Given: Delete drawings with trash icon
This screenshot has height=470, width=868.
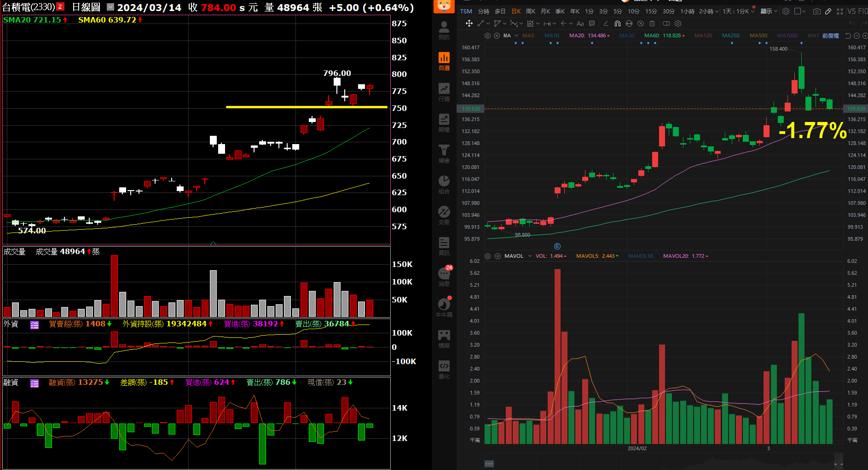Looking at the screenshot, I should 652,23.
